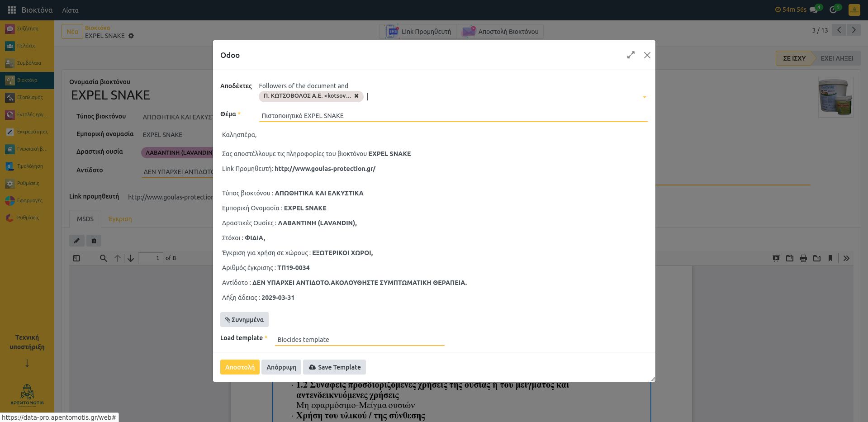The height and width of the screenshot is (422, 868).
Task: Delete the MSDS file with the trash icon
Action: pos(94,241)
